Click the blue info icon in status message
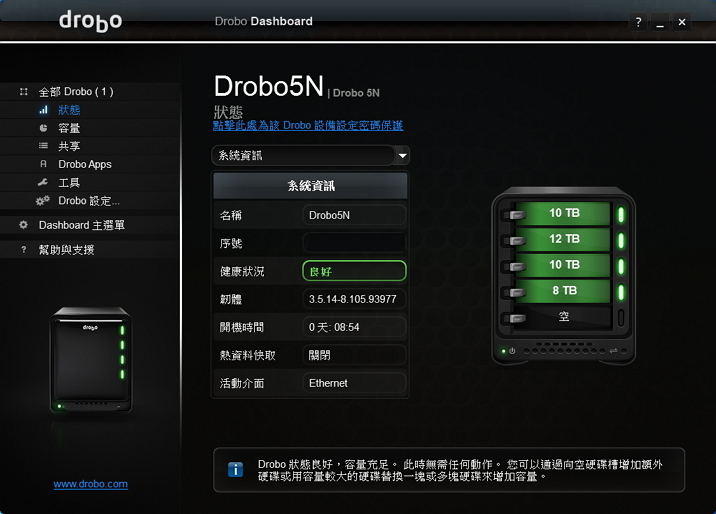This screenshot has width=716, height=514. [235, 469]
